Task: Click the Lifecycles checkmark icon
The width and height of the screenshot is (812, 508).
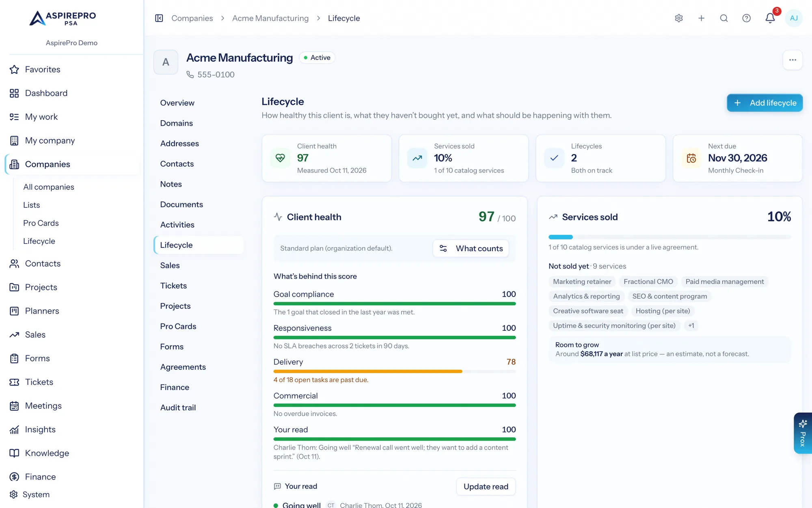Action: [x=554, y=158]
